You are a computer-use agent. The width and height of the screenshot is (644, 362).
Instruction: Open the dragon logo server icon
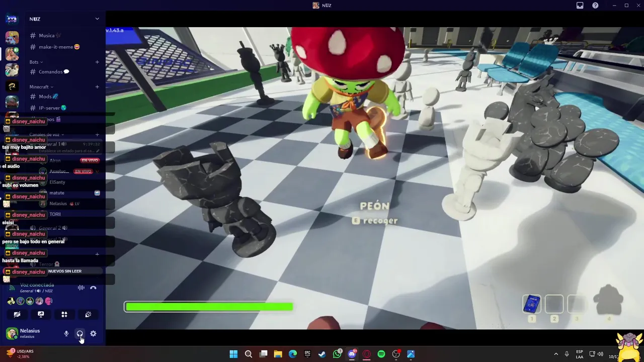pyautogui.click(x=12, y=86)
